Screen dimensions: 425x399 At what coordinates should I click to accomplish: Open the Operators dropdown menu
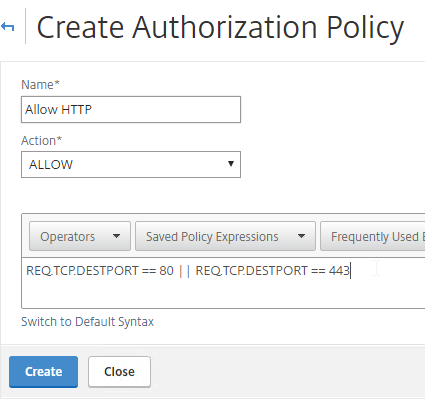coord(80,236)
